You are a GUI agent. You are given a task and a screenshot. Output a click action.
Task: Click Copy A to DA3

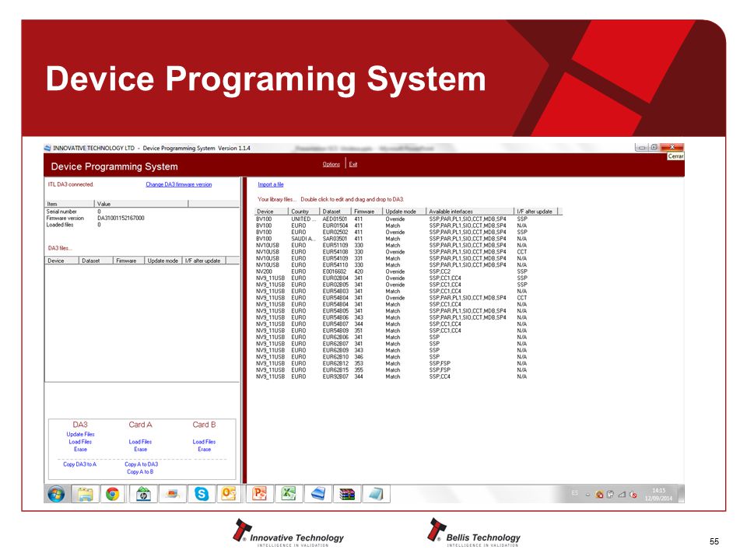pos(141,464)
